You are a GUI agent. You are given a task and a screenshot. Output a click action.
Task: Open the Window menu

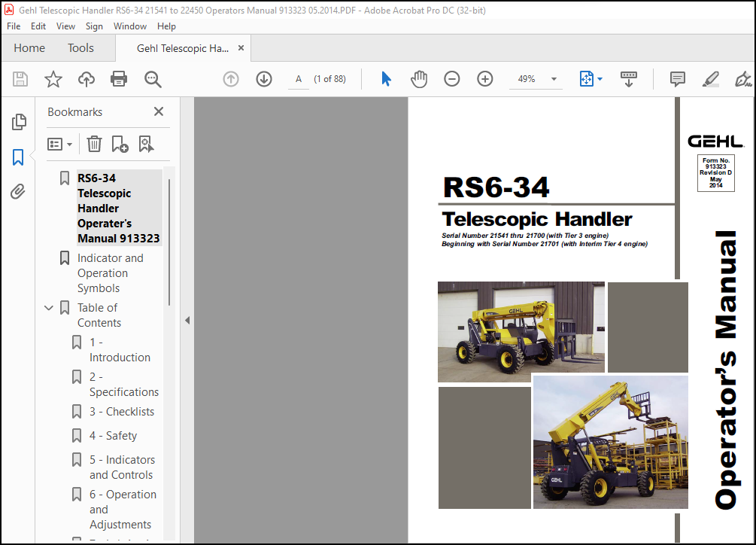click(x=130, y=26)
